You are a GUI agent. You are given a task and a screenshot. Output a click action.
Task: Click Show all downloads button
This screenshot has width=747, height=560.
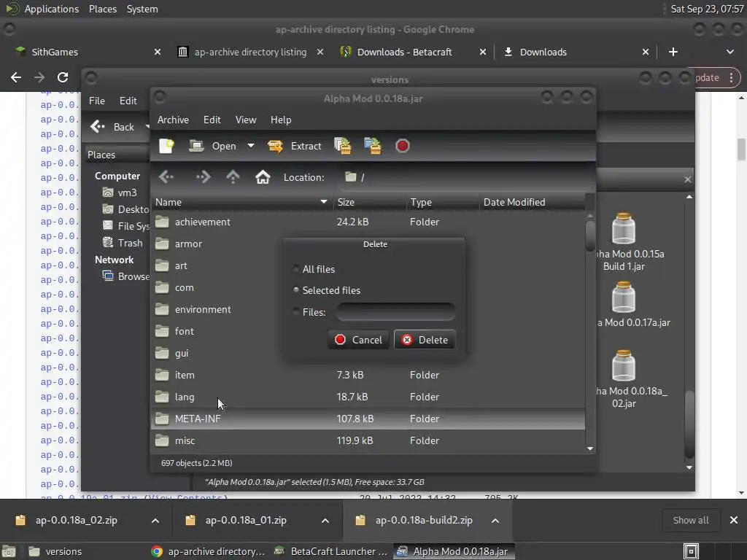coord(691,521)
